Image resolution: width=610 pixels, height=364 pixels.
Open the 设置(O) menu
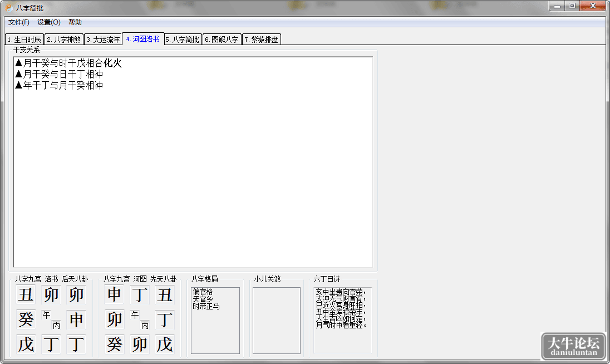pyautogui.click(x=48, y=22)
